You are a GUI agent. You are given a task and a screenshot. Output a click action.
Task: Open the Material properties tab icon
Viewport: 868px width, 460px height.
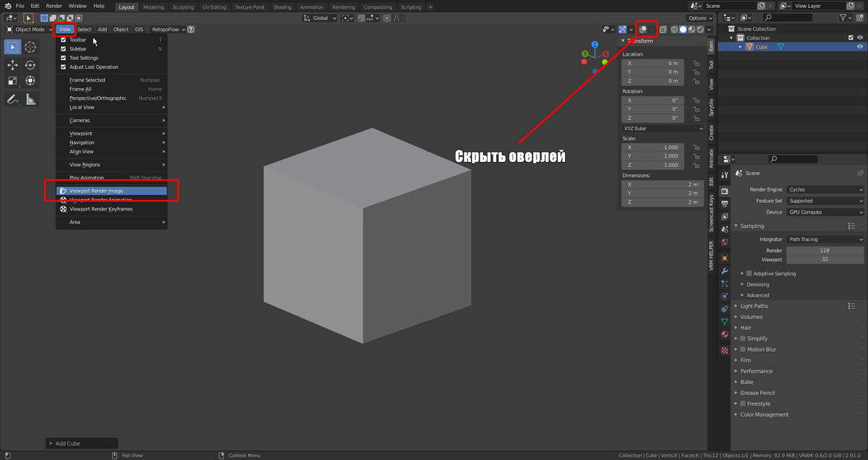coord(725,335)
